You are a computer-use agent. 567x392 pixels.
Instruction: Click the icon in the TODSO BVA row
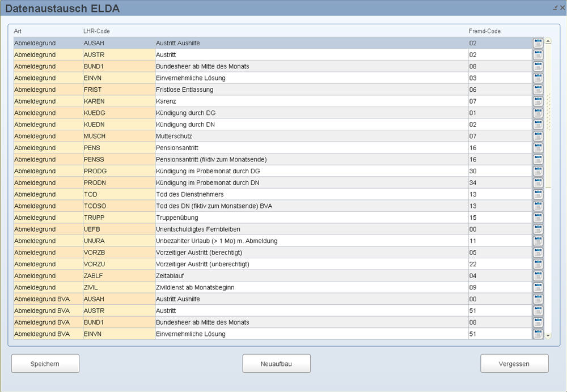point(538,206)
